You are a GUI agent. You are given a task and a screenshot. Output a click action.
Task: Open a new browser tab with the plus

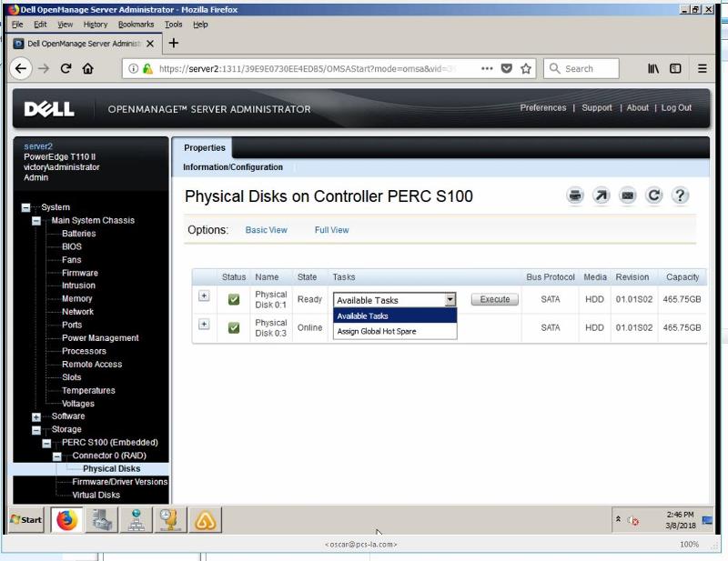tap(174, 43)
